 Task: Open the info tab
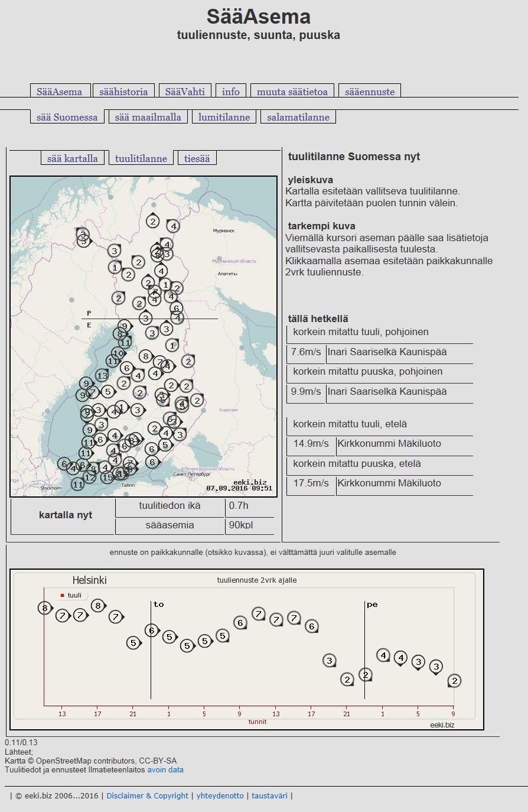(x=231, y=91)
